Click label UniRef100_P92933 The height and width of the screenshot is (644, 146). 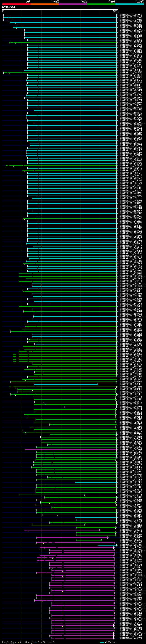(131, 42)
